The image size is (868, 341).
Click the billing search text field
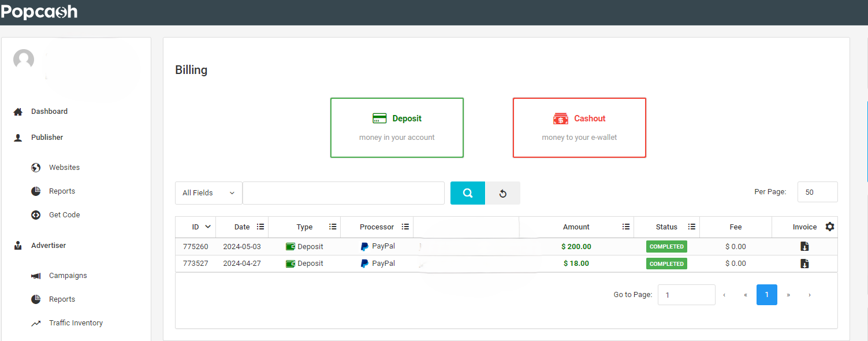pos(343,193)
